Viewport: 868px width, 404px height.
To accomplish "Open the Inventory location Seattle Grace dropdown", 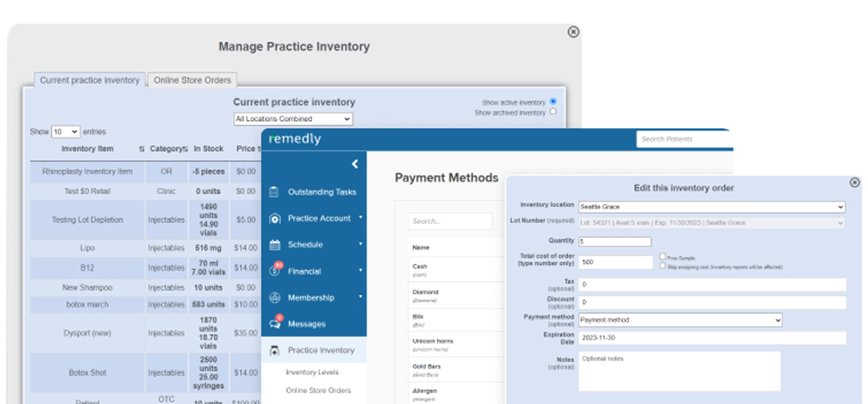I will [x=711, y=207].
